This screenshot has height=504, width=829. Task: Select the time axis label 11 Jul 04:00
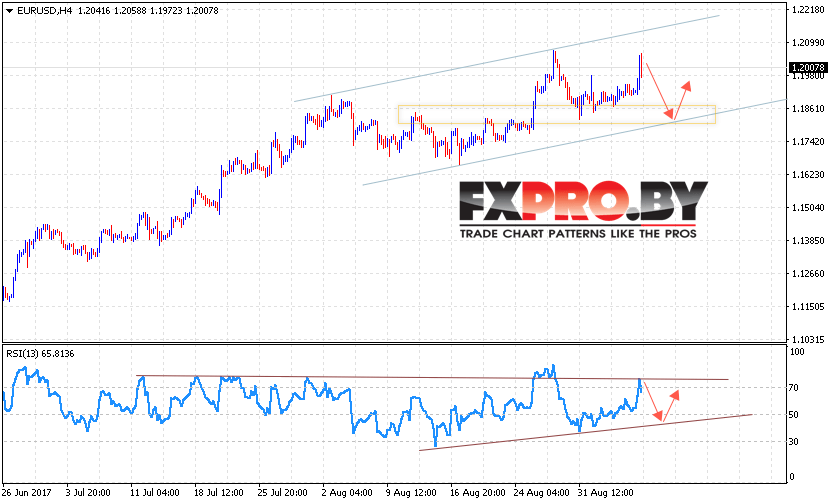154,493
